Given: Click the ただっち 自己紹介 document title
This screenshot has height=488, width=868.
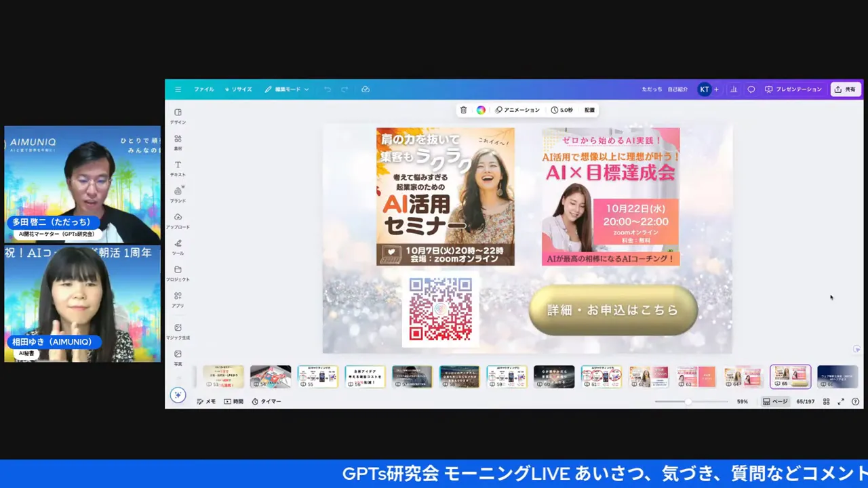Looking at the screenshot, I should tap(665, 89).
